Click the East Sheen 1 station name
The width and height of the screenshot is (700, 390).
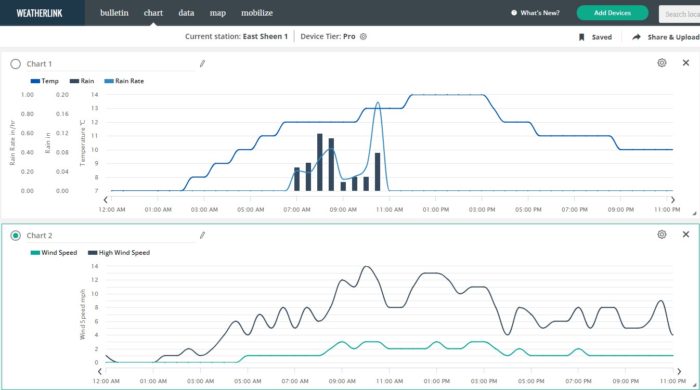pyautogui.click(x=265, y=37)
